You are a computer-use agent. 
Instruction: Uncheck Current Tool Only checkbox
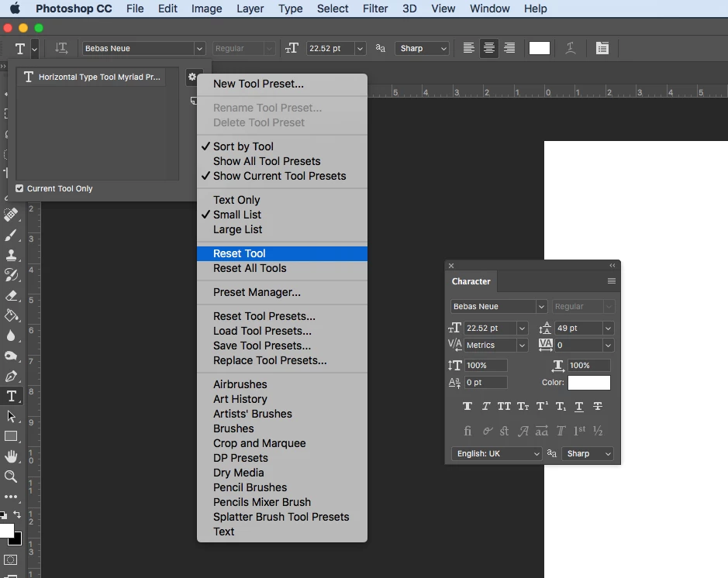click(x=19, y=188)
